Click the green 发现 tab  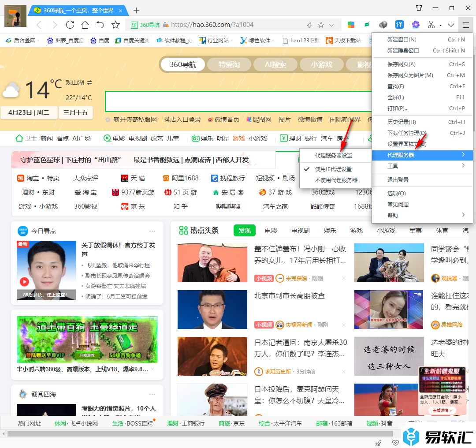click(x=245, y=231)
